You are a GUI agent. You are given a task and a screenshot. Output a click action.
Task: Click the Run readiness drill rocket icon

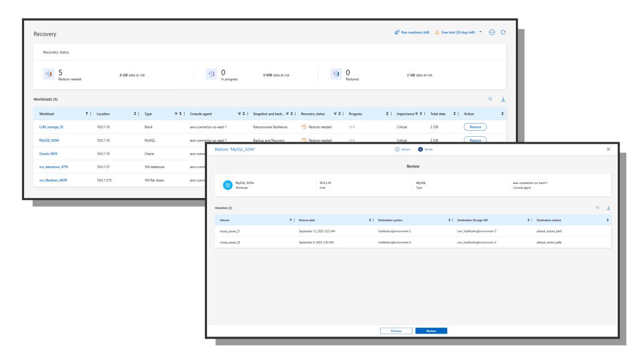tap(397, 32)
